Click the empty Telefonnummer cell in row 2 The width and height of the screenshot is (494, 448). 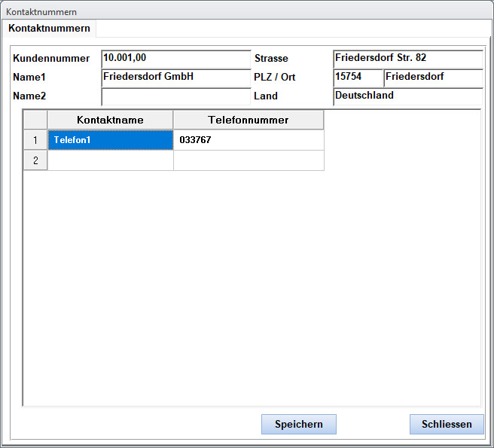(x=249, y=160)
